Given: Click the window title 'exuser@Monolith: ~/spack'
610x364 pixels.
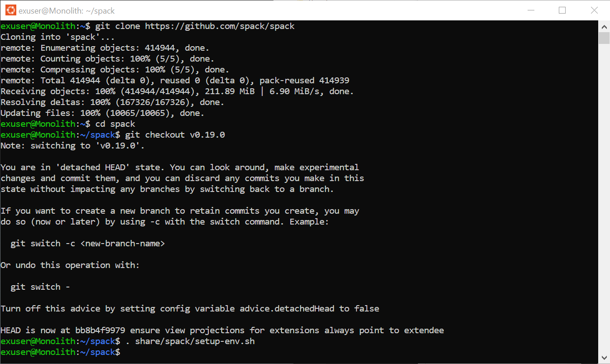Looking at the screenshot, I should click(x=67, y=10).
